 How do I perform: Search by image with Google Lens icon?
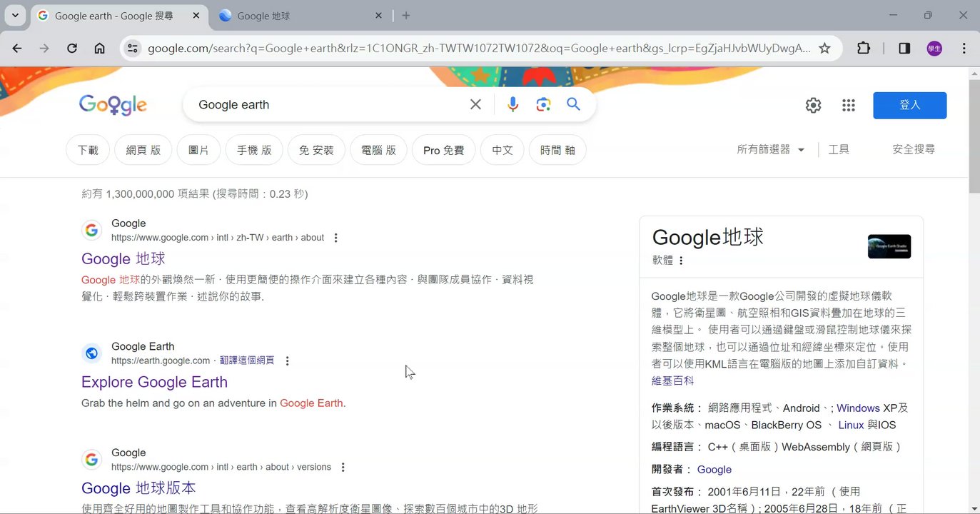point(543,105)
